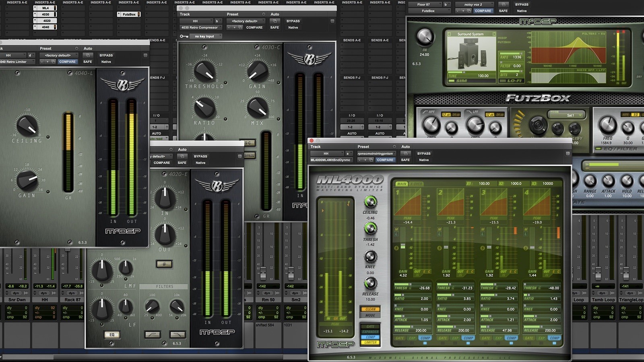Click BYPASS in 4030 Compressor window
644x362 pixels.
293,21
